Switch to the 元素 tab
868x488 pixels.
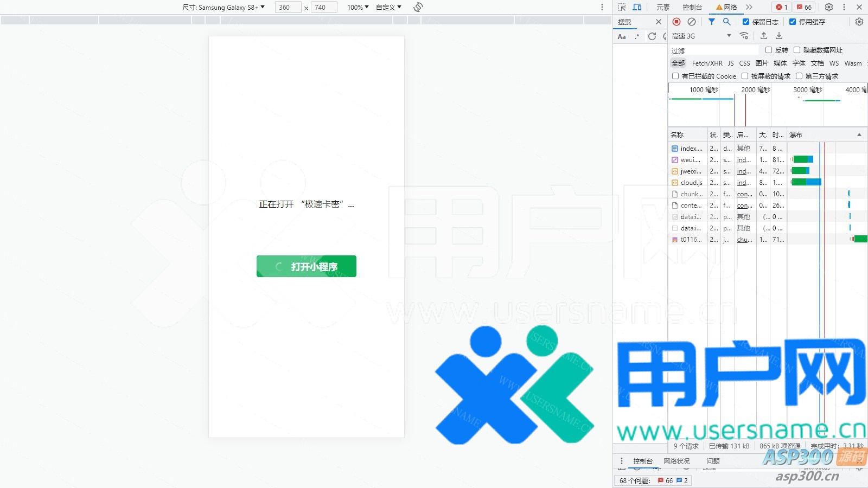point(663,7)
